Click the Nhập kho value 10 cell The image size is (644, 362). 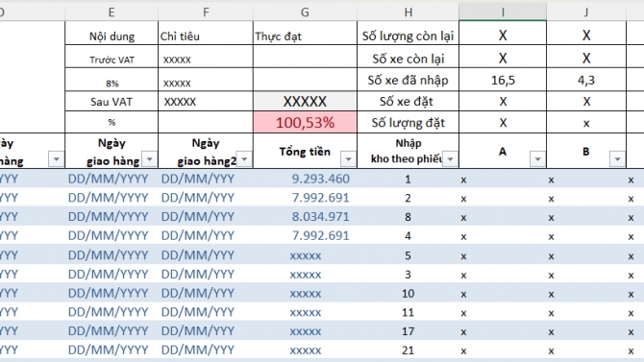[408, 293]
